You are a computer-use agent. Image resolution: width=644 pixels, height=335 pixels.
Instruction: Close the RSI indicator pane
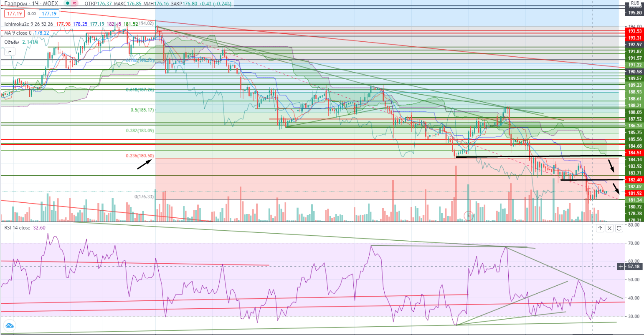click(609, 228)
